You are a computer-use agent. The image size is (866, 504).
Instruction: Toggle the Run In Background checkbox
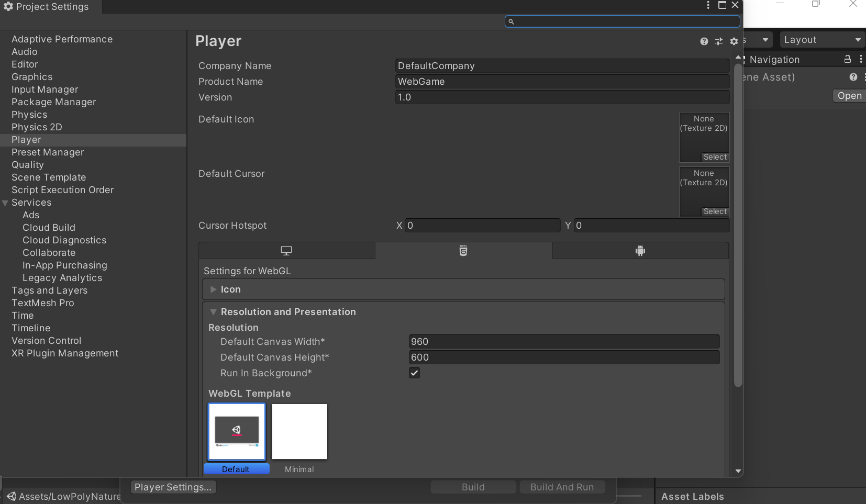click(414, 373)
